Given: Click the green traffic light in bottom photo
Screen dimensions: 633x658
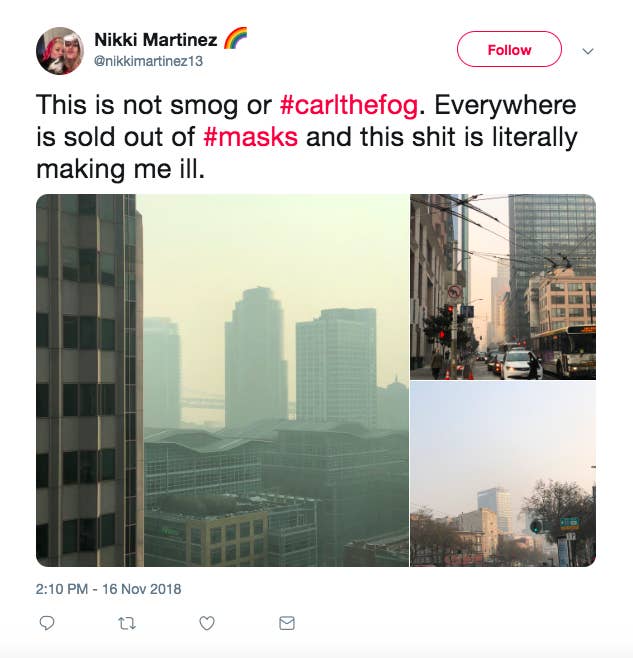Looking at the screenshot, I should pyautogui.click(x=536, y=526).
